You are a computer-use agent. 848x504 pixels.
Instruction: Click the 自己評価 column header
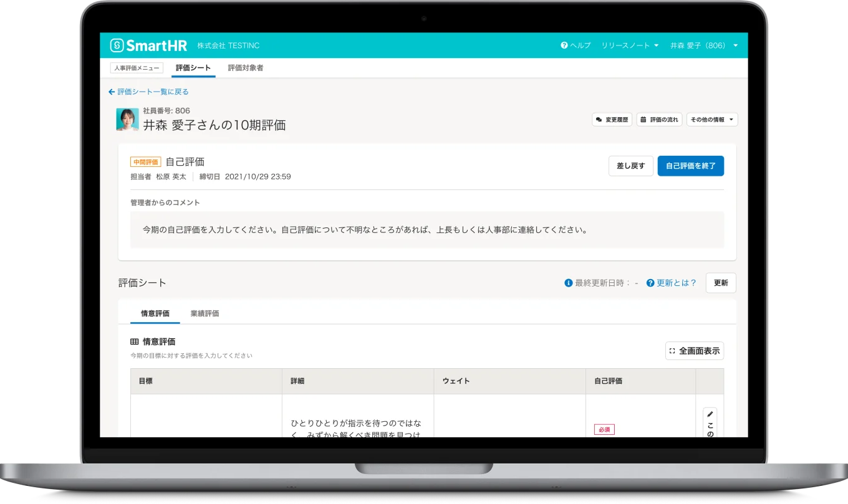point(641,381)
